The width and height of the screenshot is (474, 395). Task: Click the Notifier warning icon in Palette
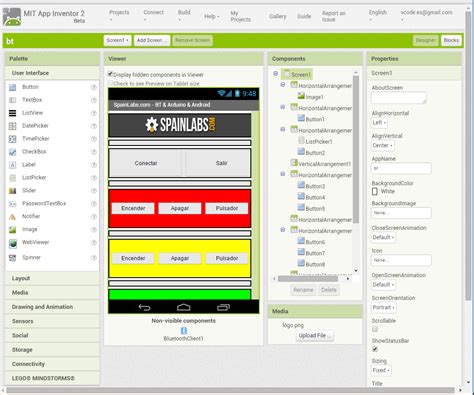point(12,217)
